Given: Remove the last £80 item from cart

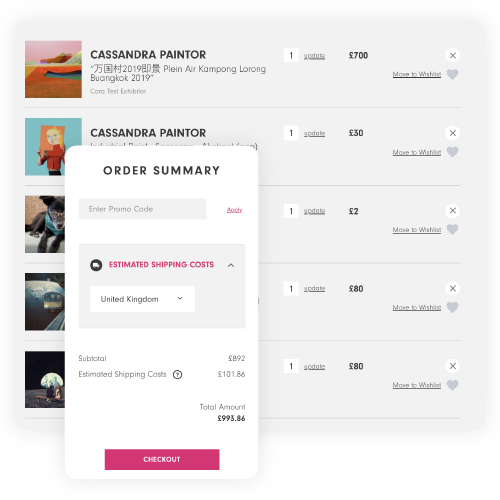Looking at the screenshot, I should [x=452, y=366].
